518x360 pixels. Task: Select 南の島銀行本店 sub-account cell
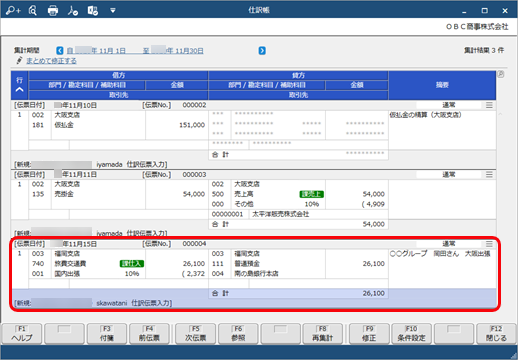coord(256,274)
